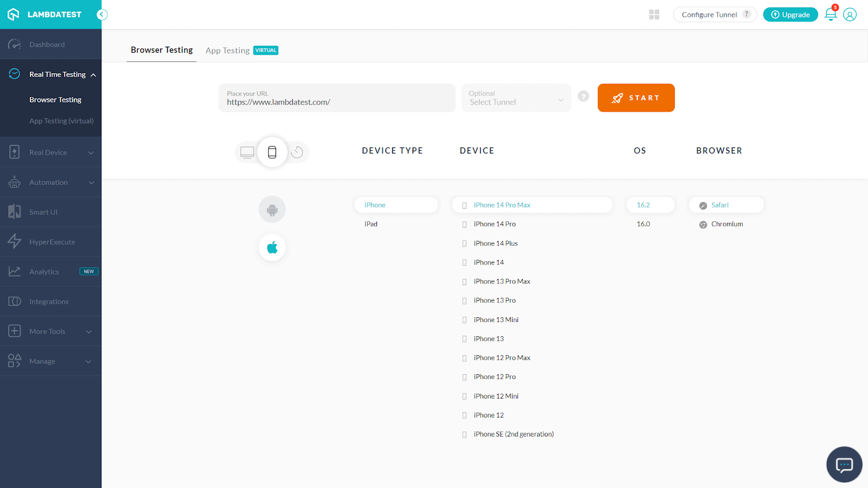This screenshot has height=488, width=868.
Task: Select OS version 16.0
Action: (643, 224)
